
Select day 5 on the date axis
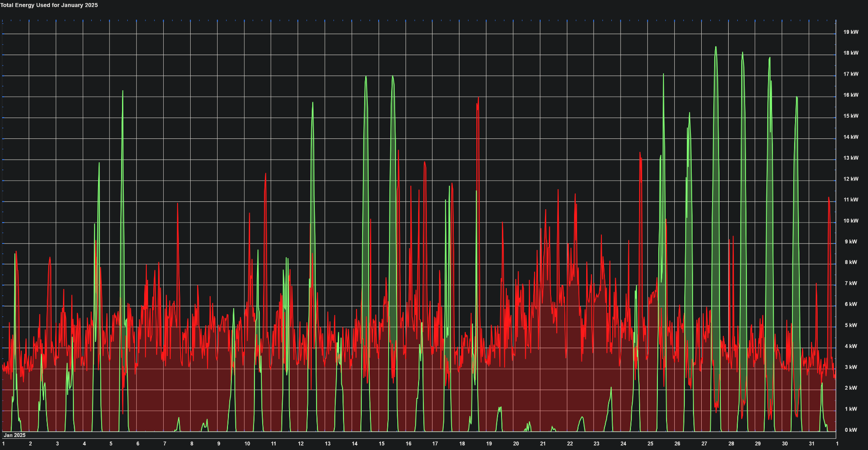pos(111,443)
